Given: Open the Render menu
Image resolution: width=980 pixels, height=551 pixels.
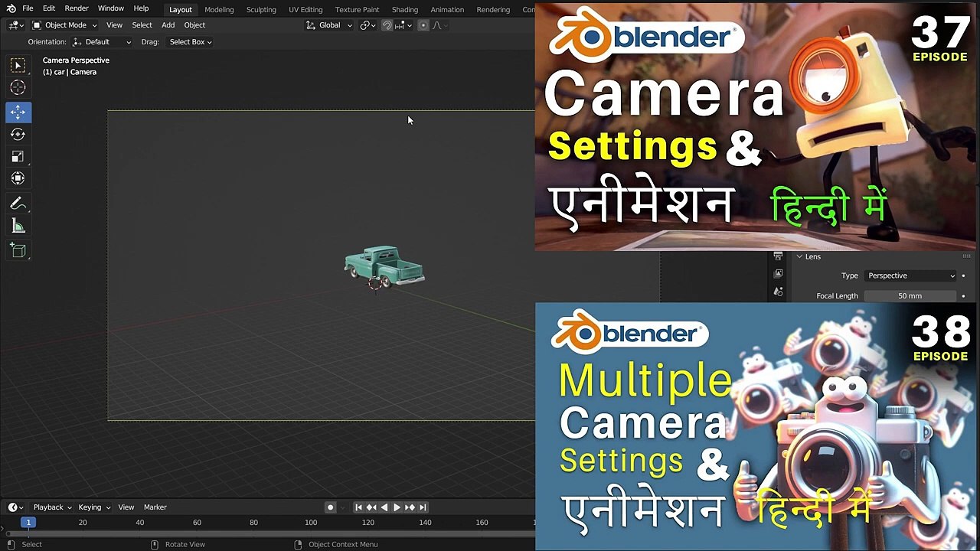Looking at the screenshot, I should (x=77, y=8).
